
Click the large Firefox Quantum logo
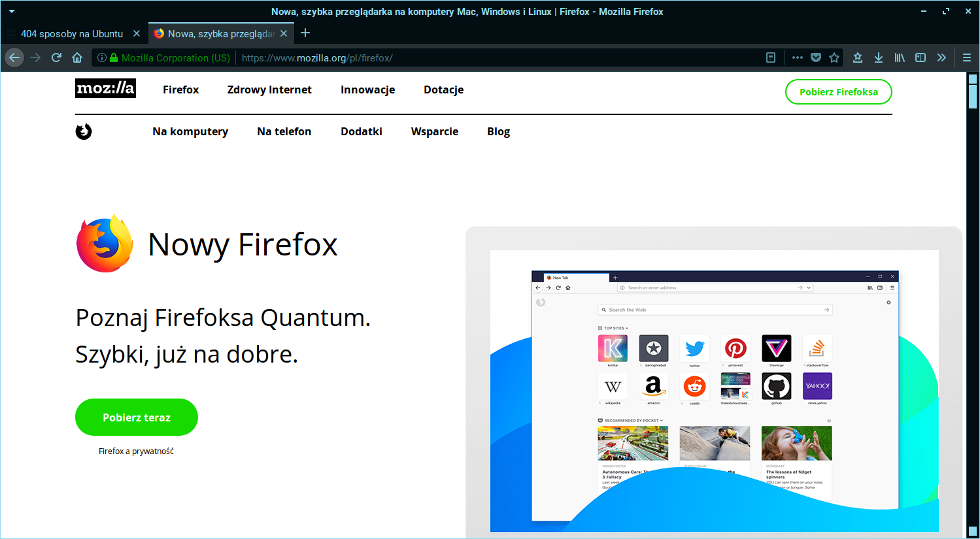[x=105, y=243]
